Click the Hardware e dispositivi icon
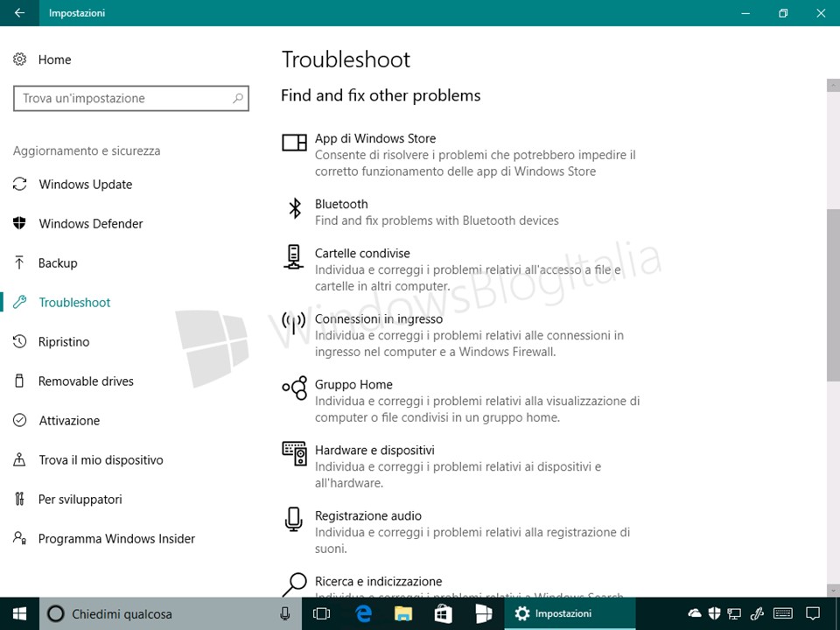Viewport: 840px width, 630px height. [294, 453]
